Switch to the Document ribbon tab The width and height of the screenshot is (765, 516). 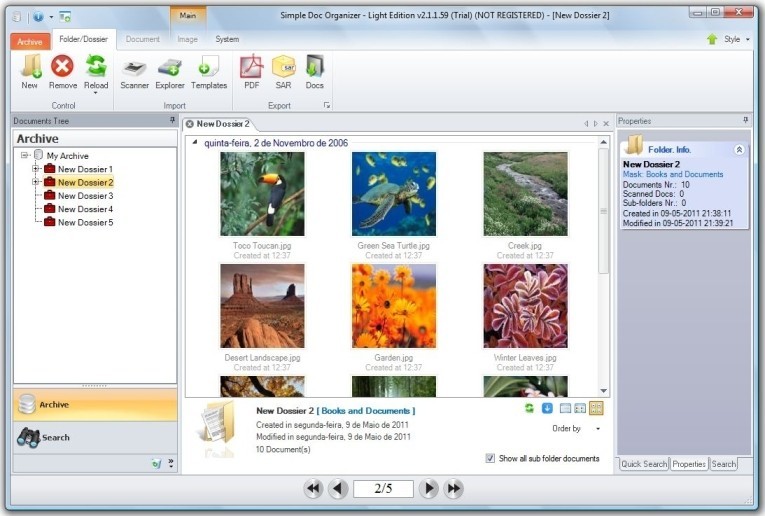(x=142, y=39)
